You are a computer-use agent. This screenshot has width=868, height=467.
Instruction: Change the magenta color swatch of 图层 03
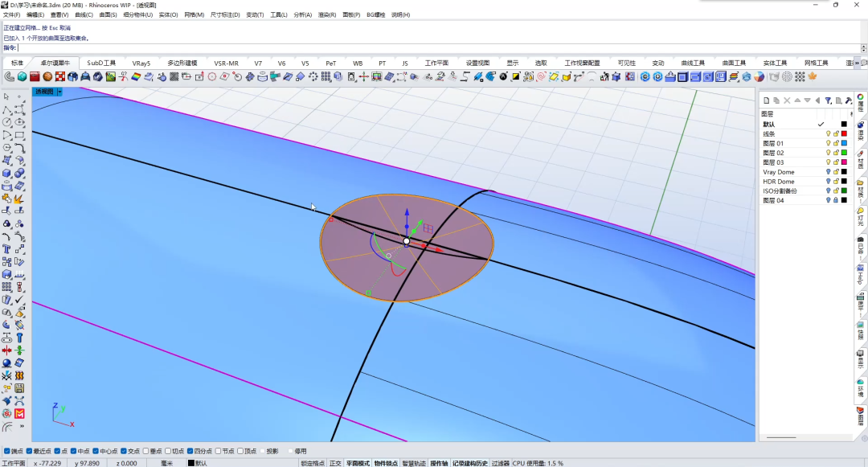point(844,162)
